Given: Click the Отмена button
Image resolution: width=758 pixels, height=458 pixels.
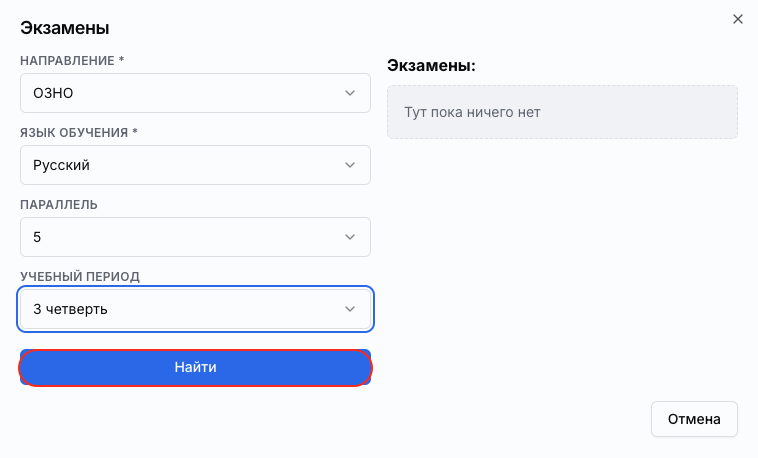Looking at the screenshot, I should pos(694,419).
